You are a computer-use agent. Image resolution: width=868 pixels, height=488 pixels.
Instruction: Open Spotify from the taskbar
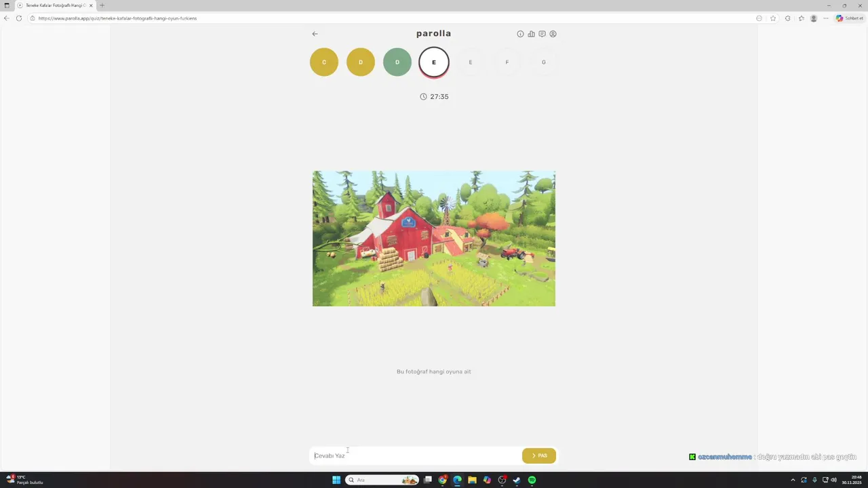pos(532,480)
